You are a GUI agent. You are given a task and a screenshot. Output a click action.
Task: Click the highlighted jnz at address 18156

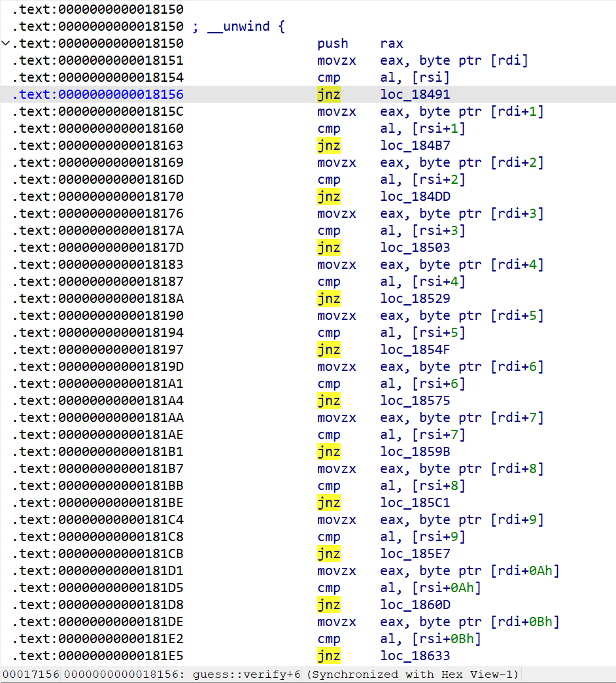pos(329,95)
